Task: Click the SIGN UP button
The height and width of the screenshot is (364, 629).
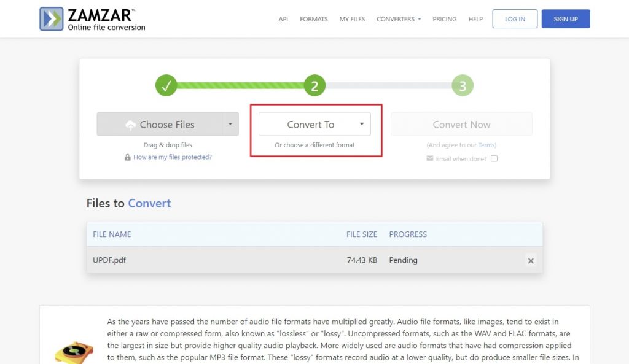Action: pos(565,18)
